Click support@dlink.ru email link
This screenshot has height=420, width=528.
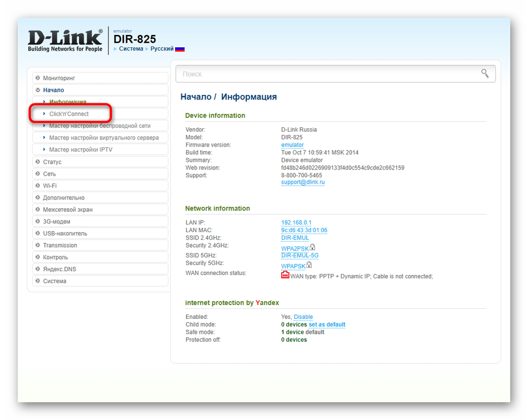coord(303,182)
